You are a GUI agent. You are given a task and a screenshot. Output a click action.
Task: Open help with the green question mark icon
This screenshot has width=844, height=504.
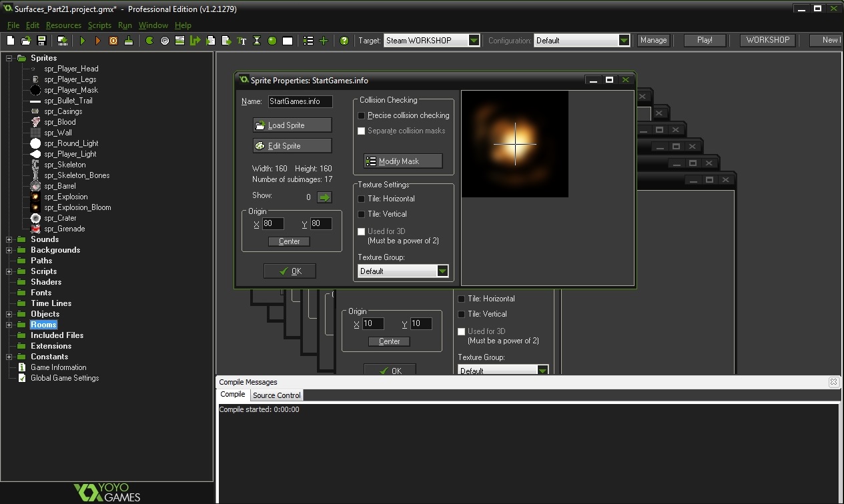point(344,41)
